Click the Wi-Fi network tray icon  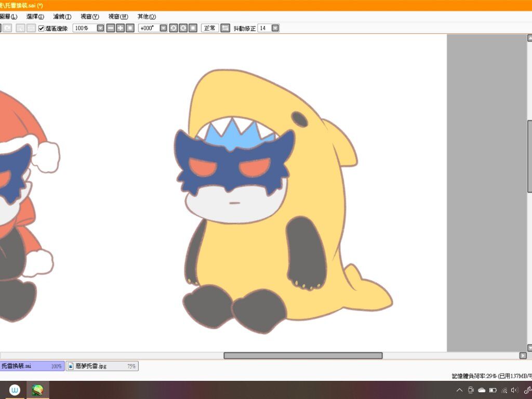click(x=504, y=390)
